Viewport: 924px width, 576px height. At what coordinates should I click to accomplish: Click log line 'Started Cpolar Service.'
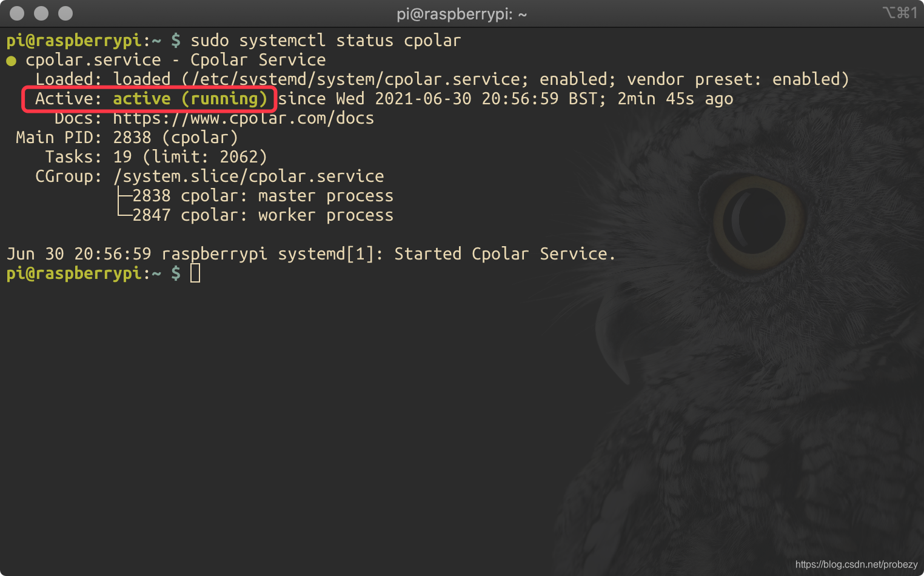tap(505, 254)
